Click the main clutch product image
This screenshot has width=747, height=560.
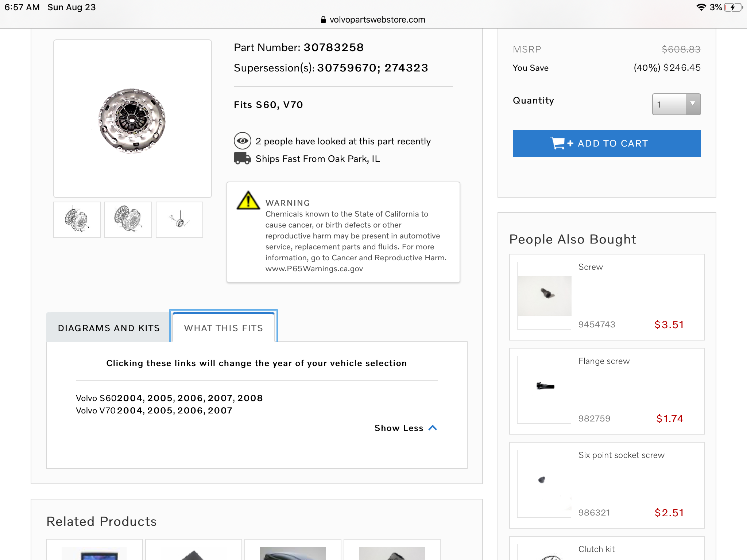pyautogui.click(x=132, y=119)
